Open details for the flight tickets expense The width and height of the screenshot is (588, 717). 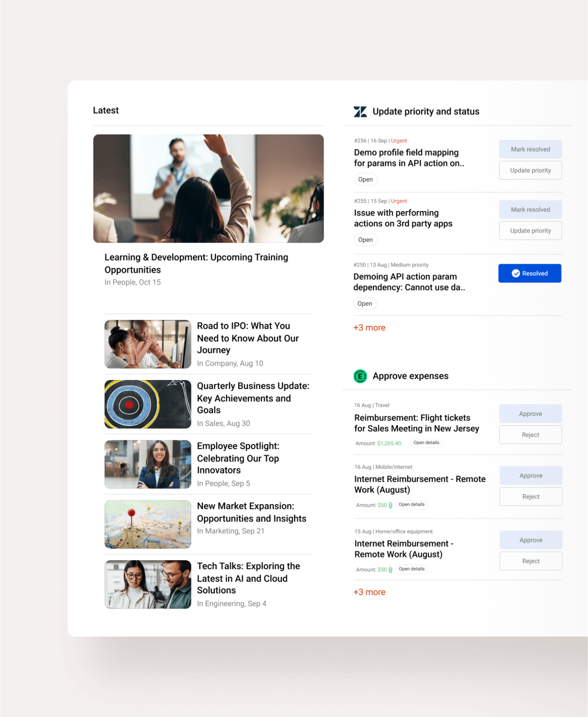(426, 443)
